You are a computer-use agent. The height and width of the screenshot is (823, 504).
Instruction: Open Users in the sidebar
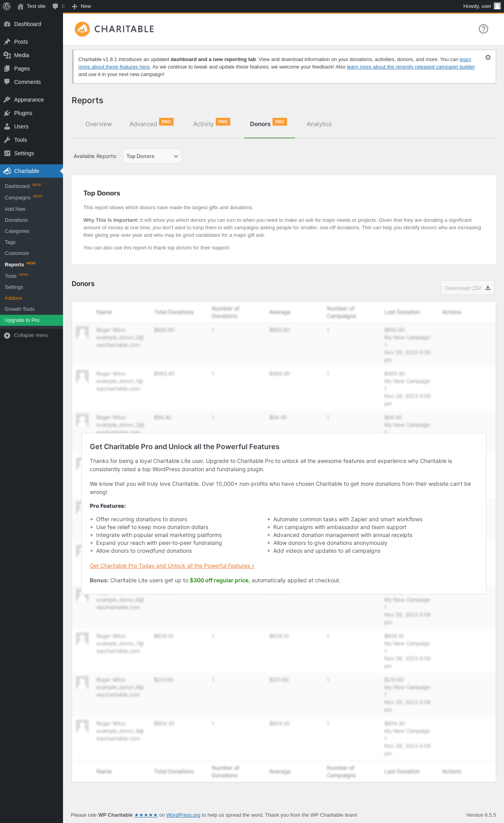(x=31, y=126)
